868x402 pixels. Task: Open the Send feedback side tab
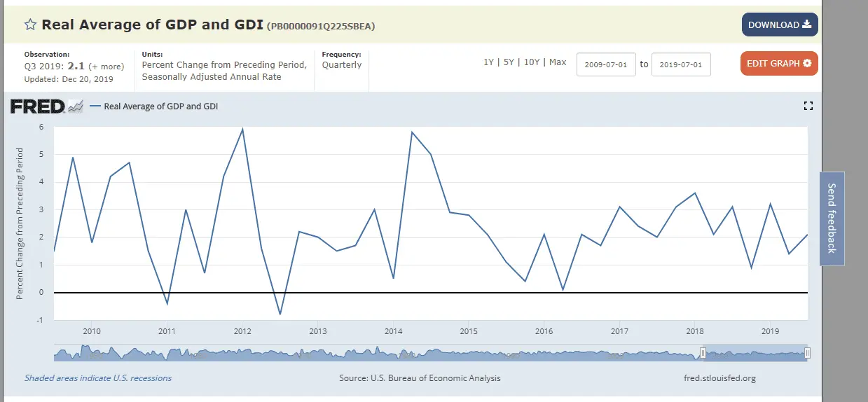point(832,219)
